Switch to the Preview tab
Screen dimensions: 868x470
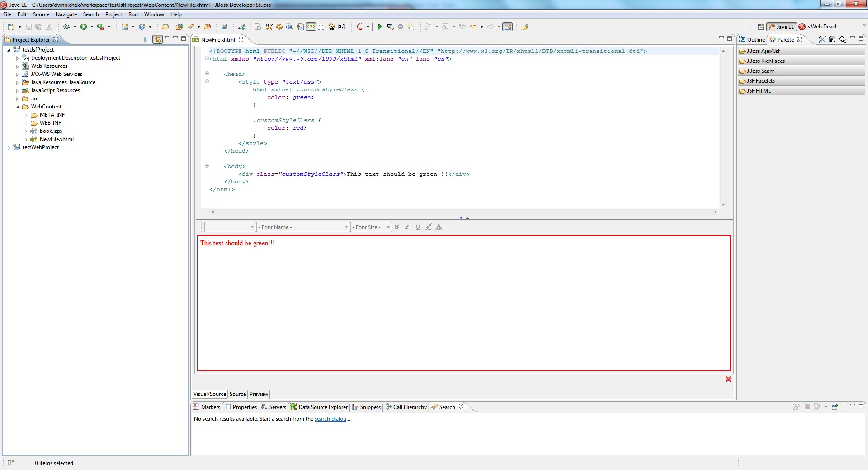(259, 394)
